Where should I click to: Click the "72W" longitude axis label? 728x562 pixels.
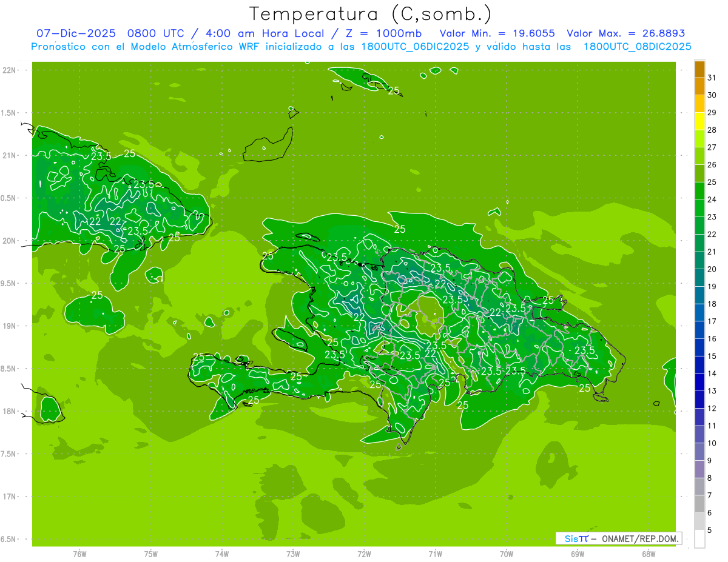click(x=364, y=554)
